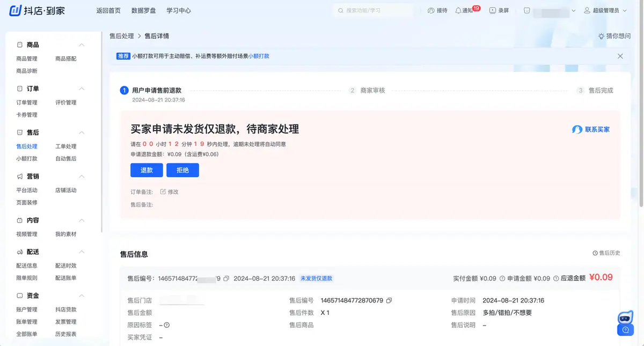Click the 售后 section icon in sidebar

20,132
